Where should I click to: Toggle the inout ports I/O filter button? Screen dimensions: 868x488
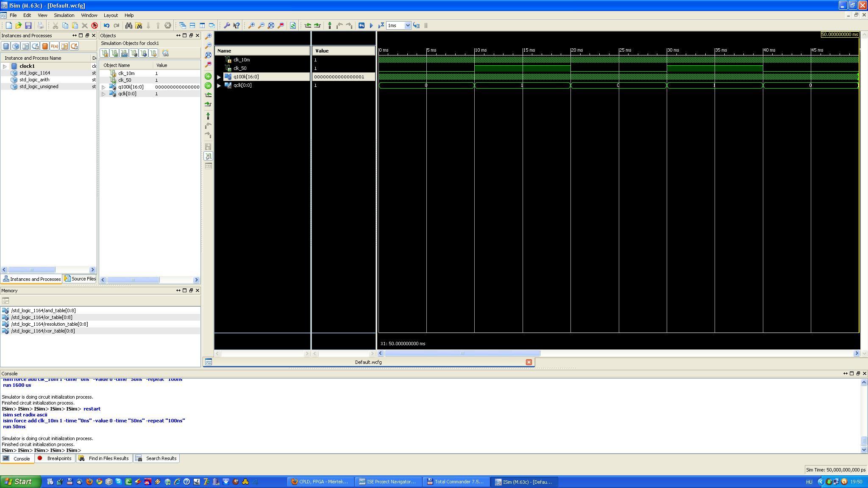[x=124, y=53]
